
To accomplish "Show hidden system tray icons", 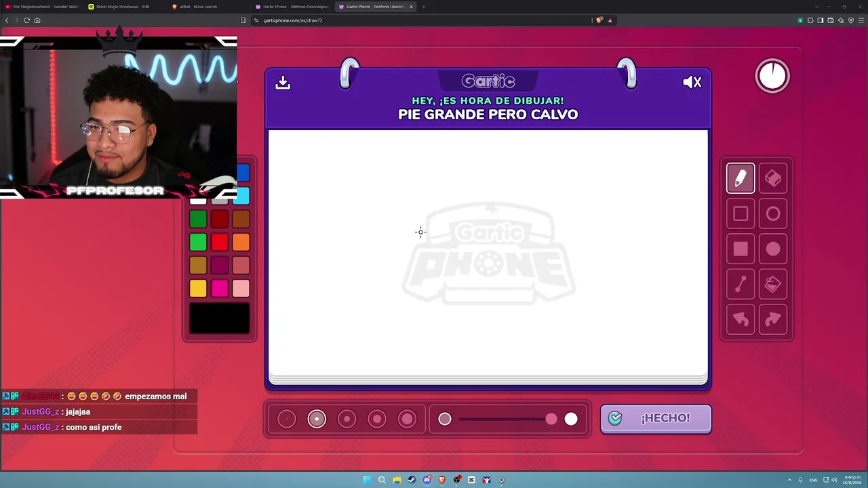I will coord(789,480).
